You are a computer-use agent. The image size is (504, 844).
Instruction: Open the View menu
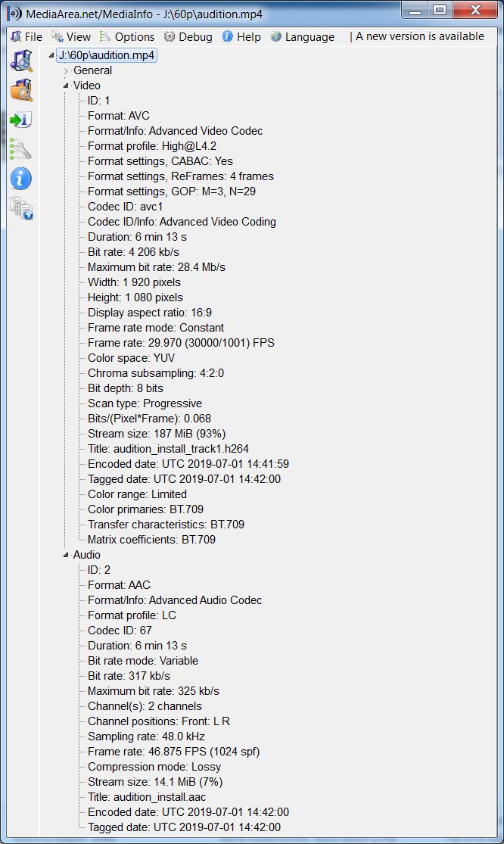[x=71, y=36]
